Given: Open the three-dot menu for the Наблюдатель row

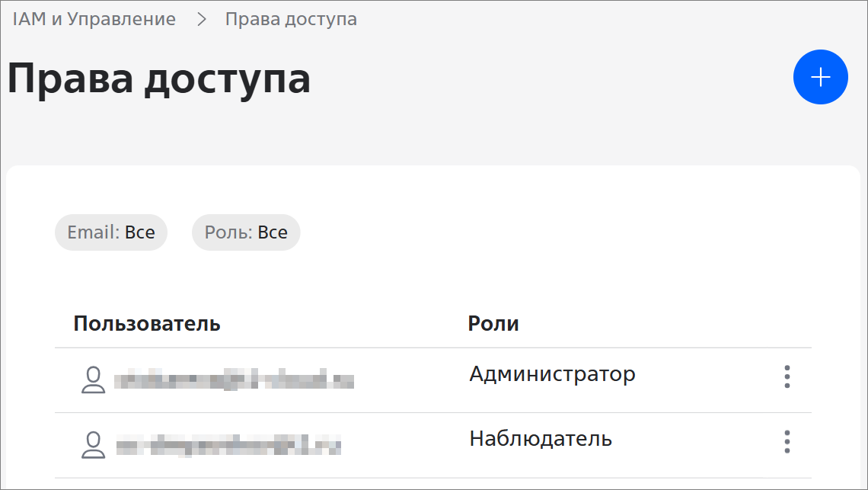Looking at the screenshot, I should pyautogui.click(x=787, y=441).
